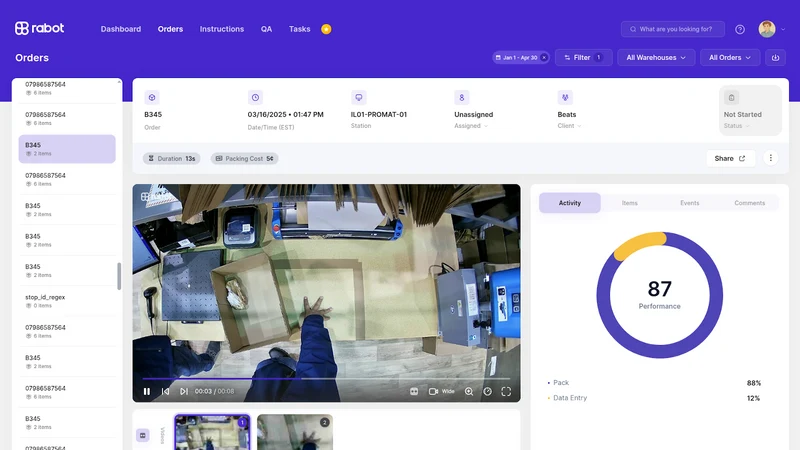Open the Client dropdown

click(569, 126)
